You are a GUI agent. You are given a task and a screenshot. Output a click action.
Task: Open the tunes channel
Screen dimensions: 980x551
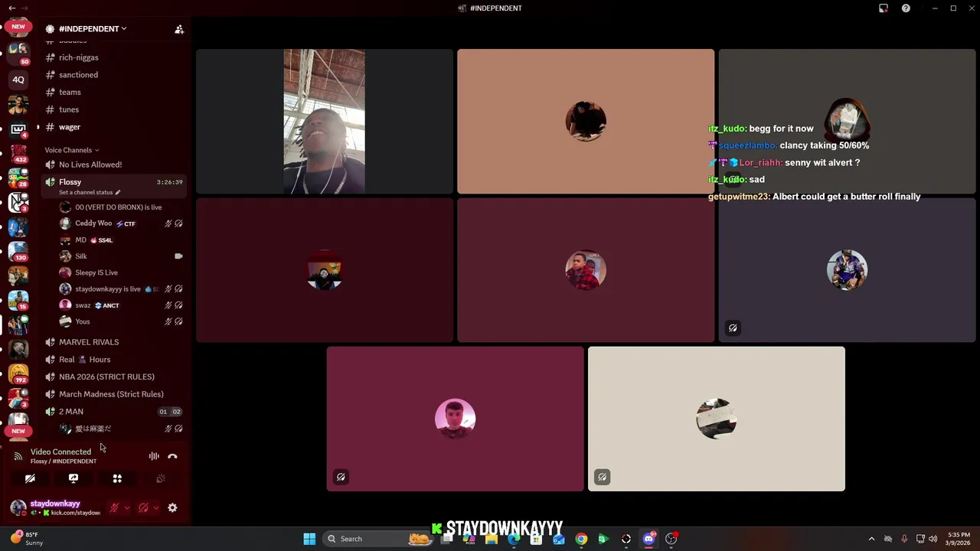coord(113,109)
